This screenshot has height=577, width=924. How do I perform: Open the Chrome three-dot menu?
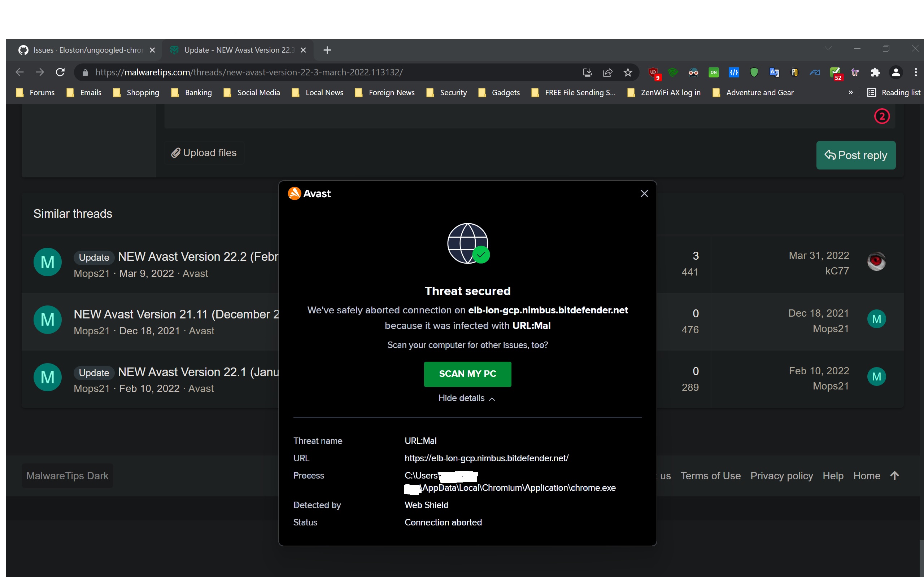pos(916,72)
